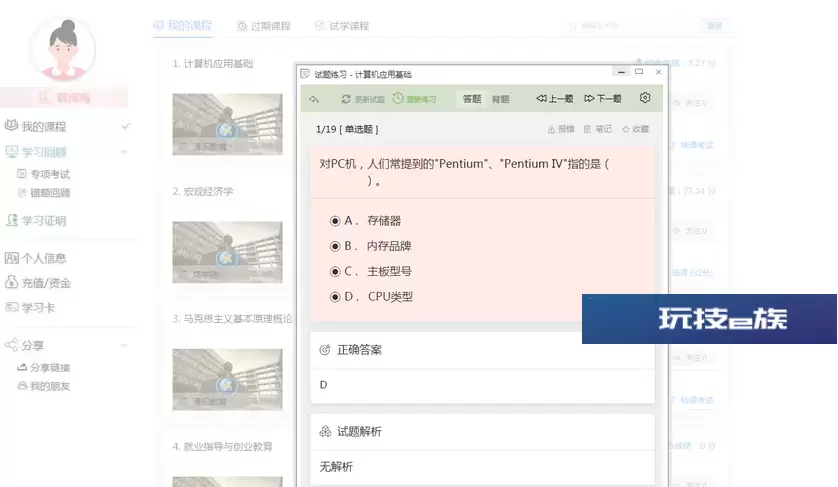Go to next question with 下一题
838x487 pixels.
tap(603, 98)
